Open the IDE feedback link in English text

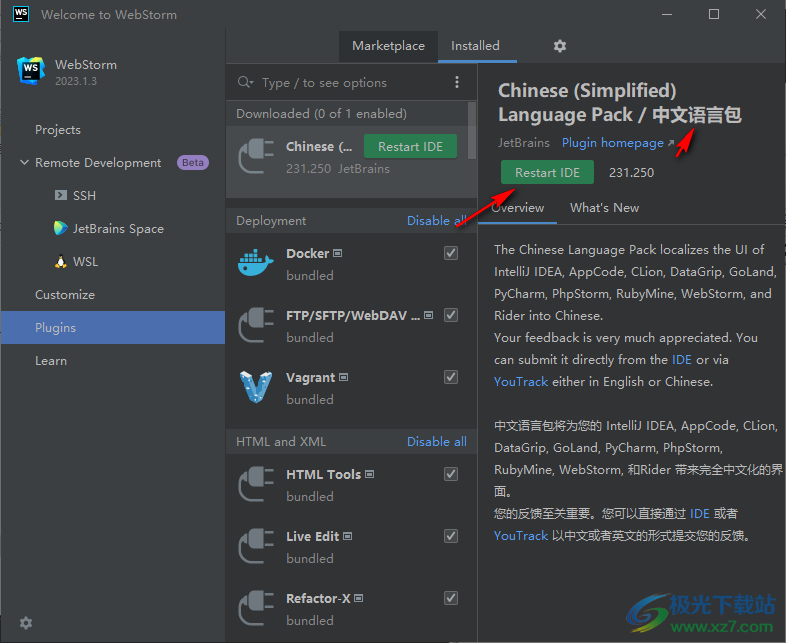(681, 360)
